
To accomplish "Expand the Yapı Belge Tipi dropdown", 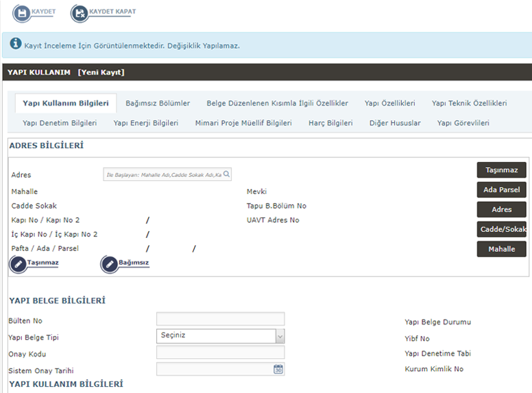I will 280,336.
